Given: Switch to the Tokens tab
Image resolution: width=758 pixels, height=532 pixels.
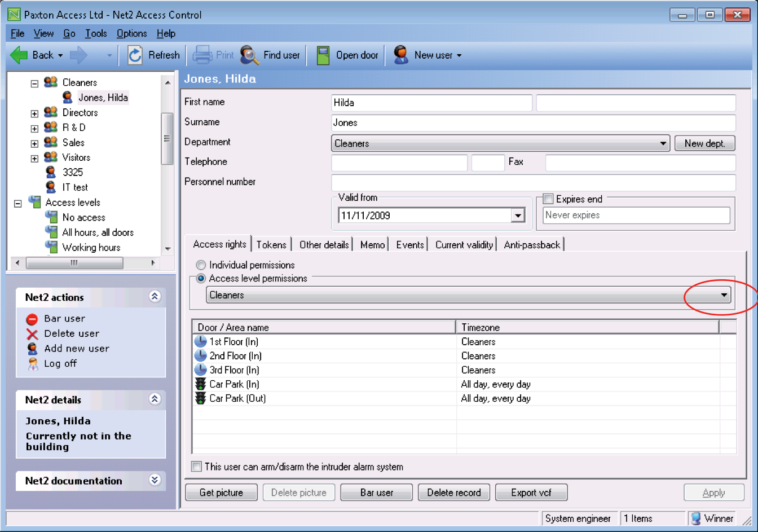Looking at the screenshot, I should (x=271, y=244).
